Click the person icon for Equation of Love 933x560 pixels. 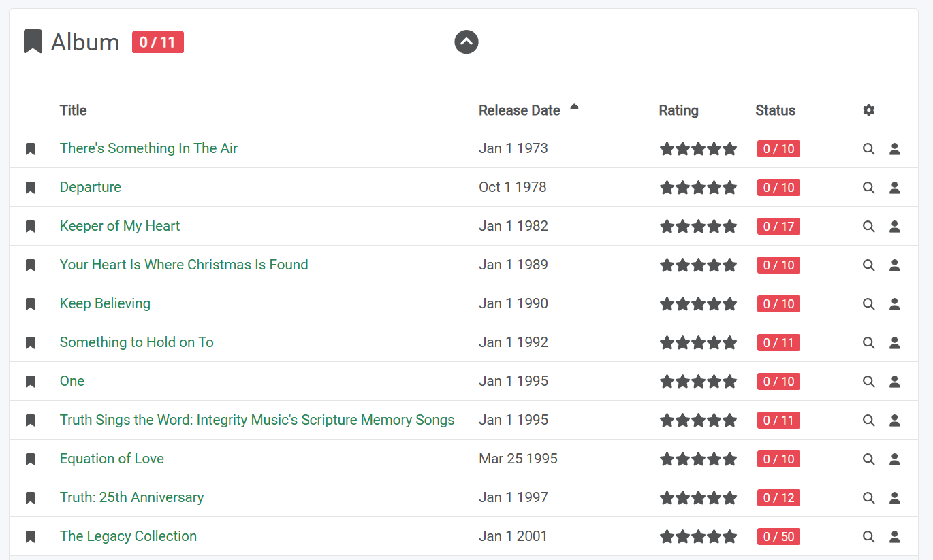895,459
